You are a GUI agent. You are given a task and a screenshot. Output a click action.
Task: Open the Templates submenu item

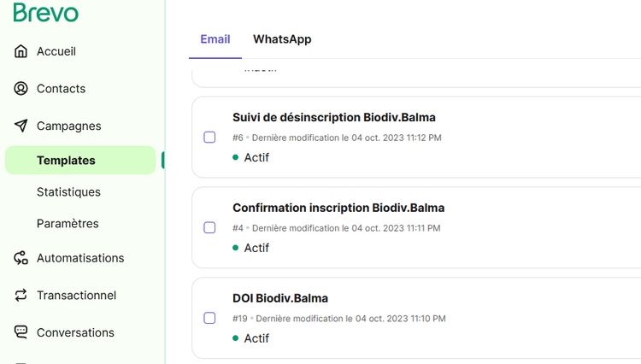click(x=66, y=161)
